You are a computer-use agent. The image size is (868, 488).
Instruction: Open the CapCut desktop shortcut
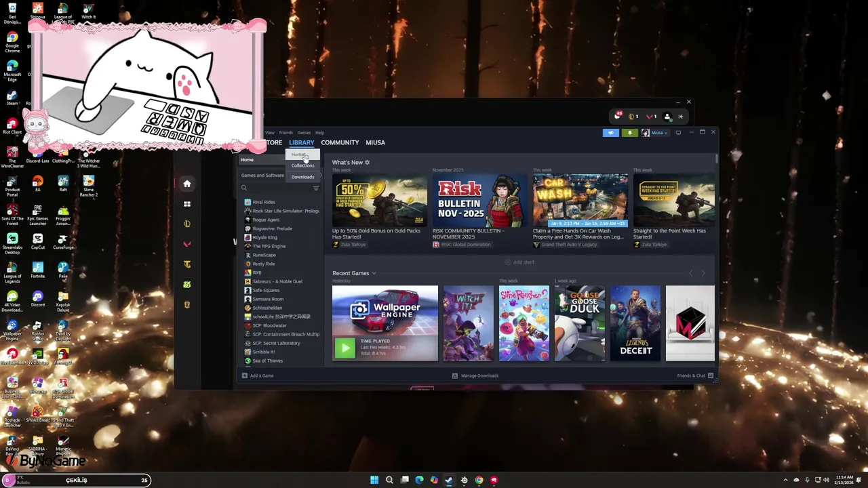coord(37,241)
